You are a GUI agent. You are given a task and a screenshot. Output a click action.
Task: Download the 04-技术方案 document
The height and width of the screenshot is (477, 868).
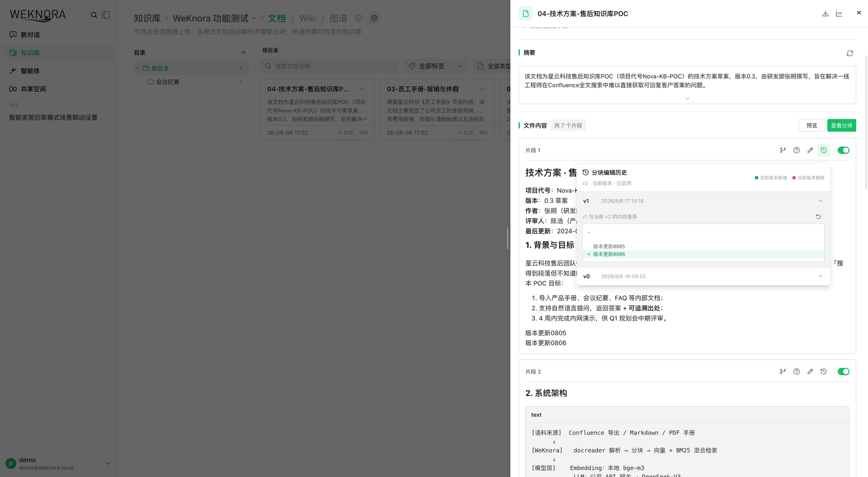tap(826, 14)
